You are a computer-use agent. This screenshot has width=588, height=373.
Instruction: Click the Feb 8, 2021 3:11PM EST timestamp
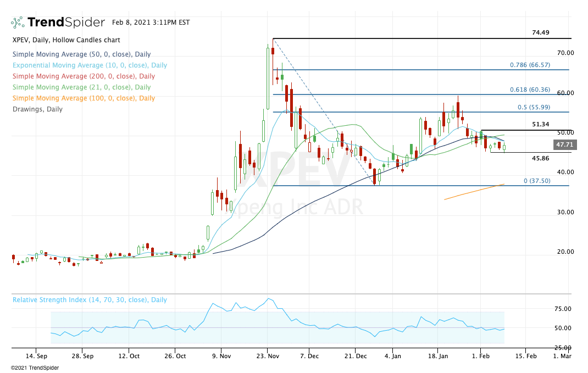point(151,23)
